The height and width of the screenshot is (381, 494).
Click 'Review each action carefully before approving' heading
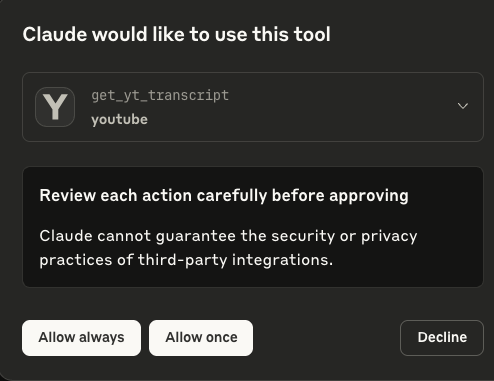click(x=224, y=196)
